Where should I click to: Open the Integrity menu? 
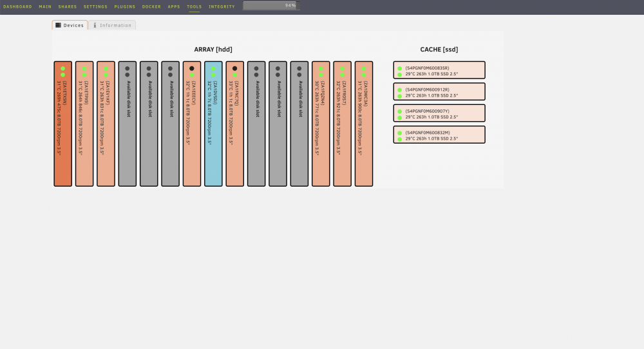[222, 6]
